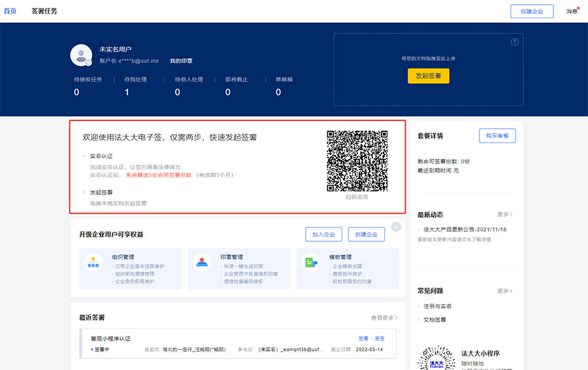The height and width of the screenshot is (370, 588).
Task: Click the QR code for real-name verification
Action: [x=357, y=161]
